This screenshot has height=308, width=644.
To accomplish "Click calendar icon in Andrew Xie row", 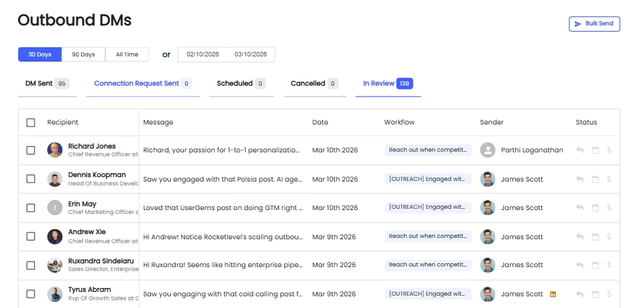I will [x=595, y=237].
